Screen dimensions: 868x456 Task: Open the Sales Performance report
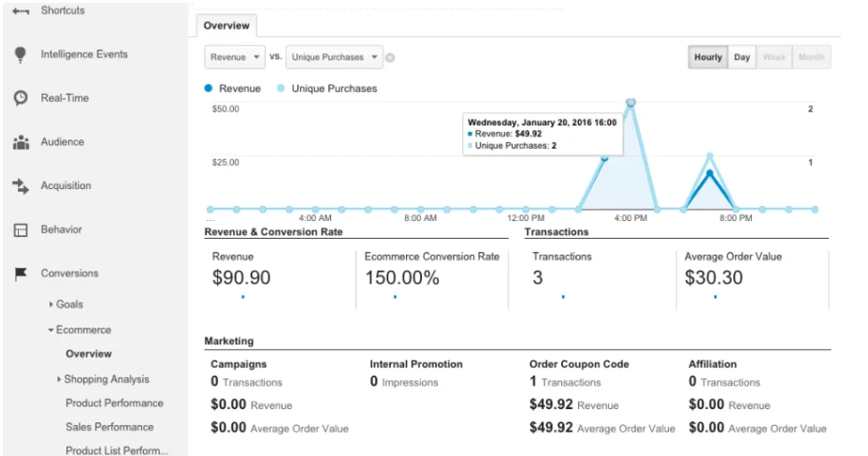pyautogui.click(x=109, y=427)
